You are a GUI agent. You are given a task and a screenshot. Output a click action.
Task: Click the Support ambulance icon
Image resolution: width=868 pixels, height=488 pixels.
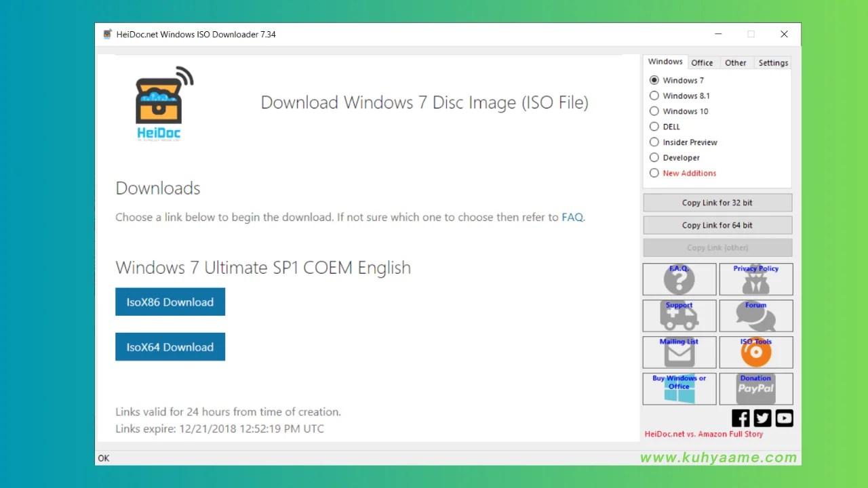click(679, 316)
